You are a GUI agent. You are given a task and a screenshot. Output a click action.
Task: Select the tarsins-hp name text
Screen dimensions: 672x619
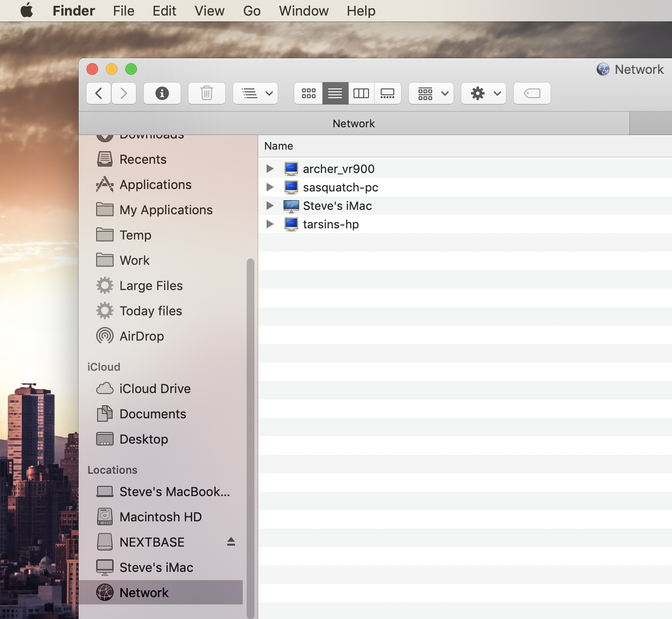[x=331, y=224]
